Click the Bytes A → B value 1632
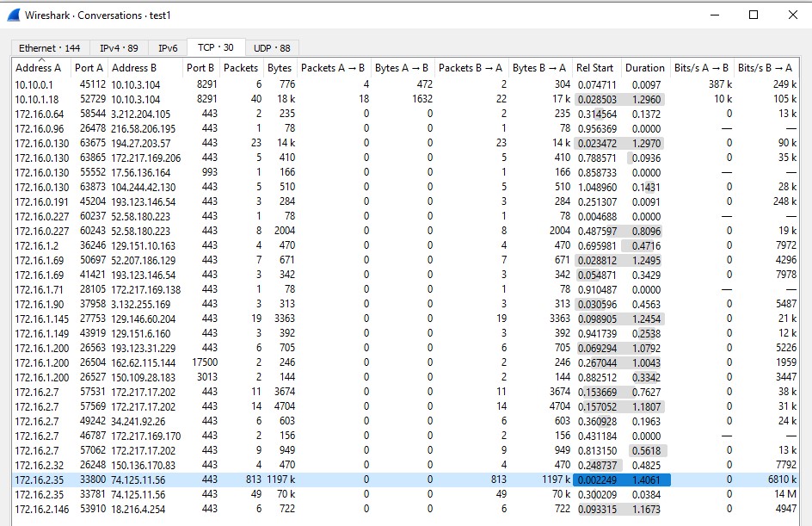 (x=422, y=99)
